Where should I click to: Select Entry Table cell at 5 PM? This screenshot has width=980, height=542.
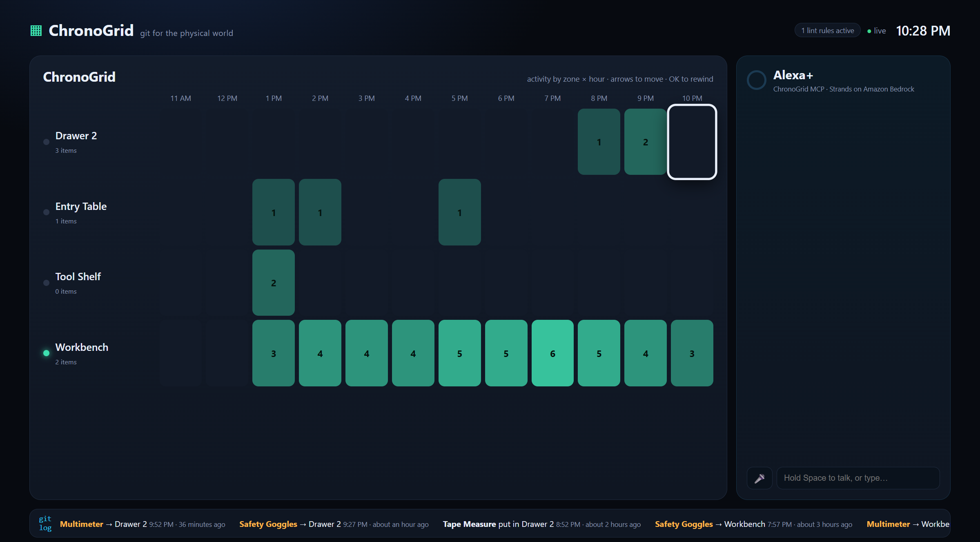pyautogui.click(x=460, y=212)
